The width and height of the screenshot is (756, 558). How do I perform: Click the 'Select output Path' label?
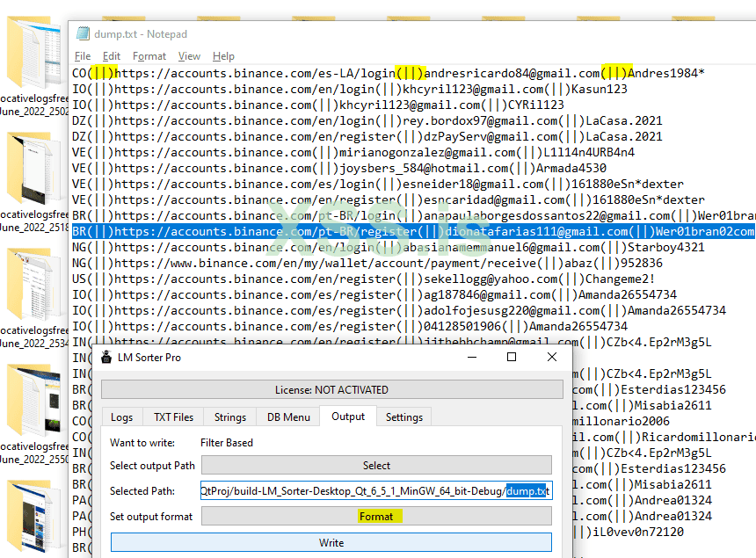tap(152, 466)
